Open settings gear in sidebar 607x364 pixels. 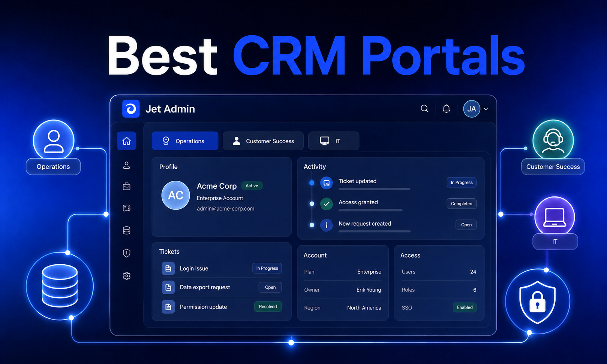click(127, 276)
